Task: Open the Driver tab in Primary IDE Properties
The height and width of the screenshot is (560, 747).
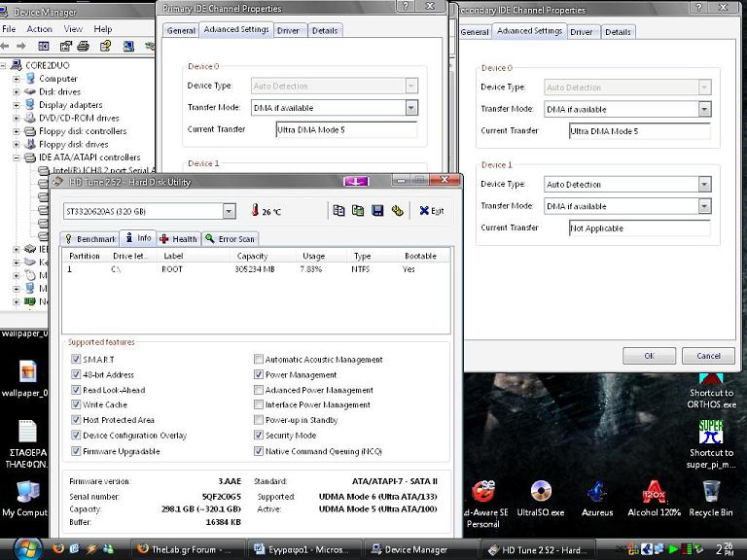Action: pos(288,30)
